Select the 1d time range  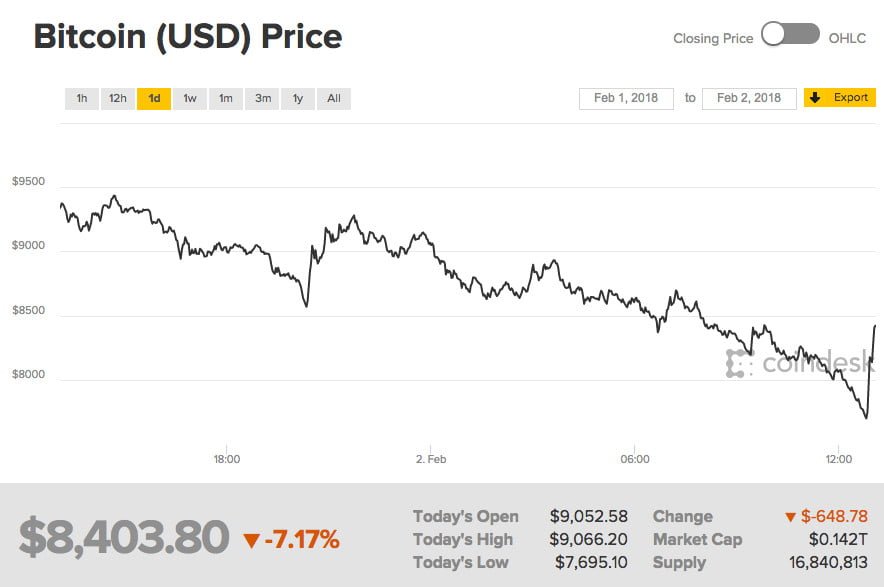click(x=154, y=98)
